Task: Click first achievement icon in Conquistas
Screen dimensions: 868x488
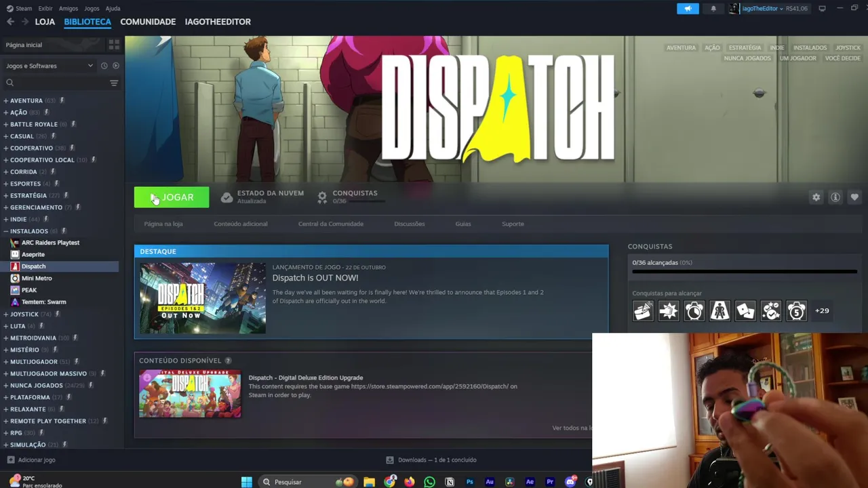Action: pyautogui.click(x=643, y=310)
